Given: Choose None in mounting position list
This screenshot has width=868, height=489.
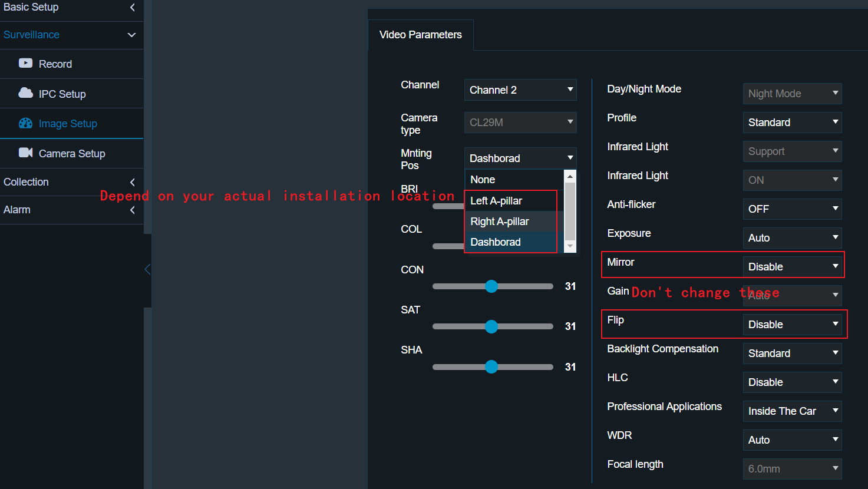Looking at the screenshot, I should (x=483, y=180).
